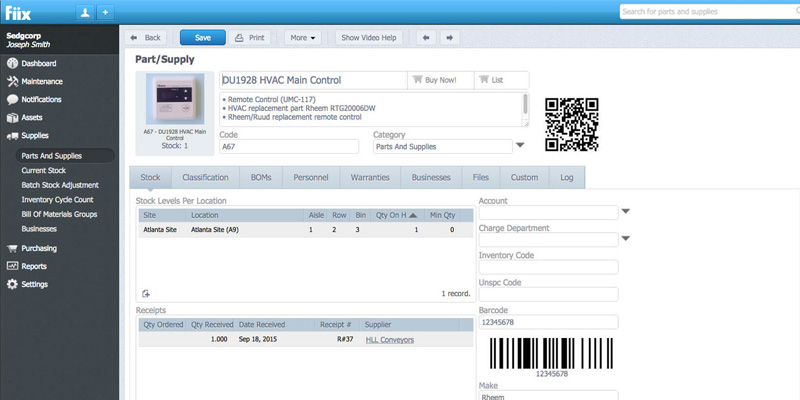800x400 pixels.
Task: Open Inventory Cycle Count
Action: pyautogui.click(x=58, y=199)
